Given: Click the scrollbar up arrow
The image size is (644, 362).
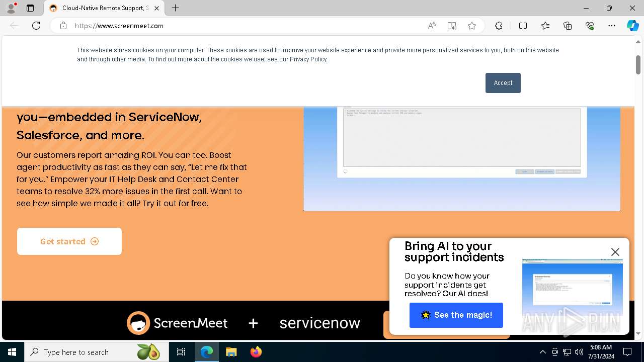Looking at the screenshot, I should [638, 42].
